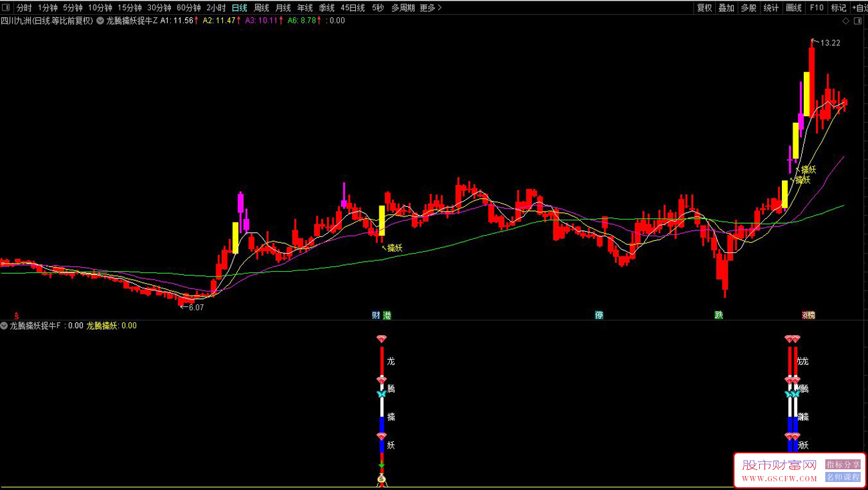Click the 统计 statistics button
The width and height of the screenshot is (868, 490).
point(771,8)
